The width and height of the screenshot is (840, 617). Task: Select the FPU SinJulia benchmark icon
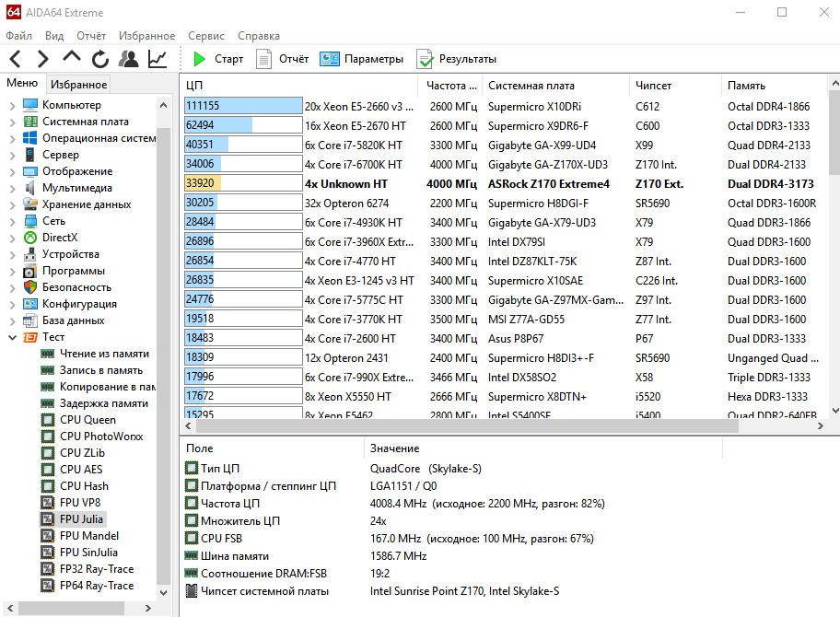48,553
